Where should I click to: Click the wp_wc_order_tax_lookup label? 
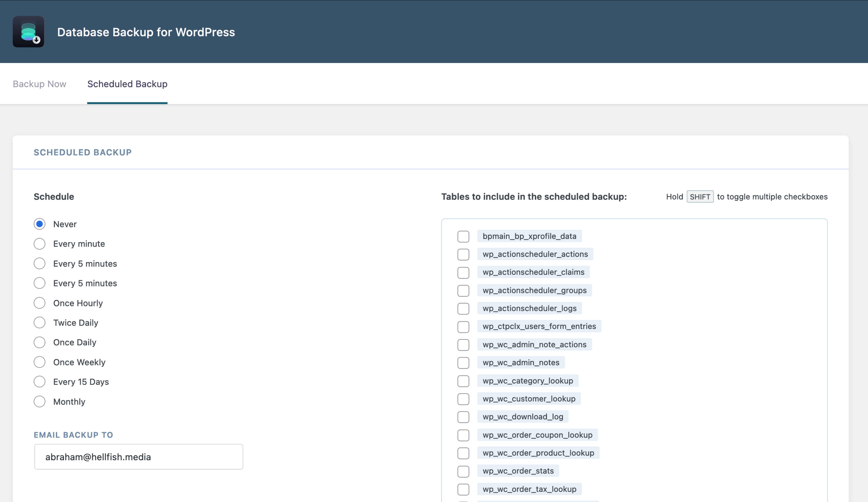tap(529, 489)
